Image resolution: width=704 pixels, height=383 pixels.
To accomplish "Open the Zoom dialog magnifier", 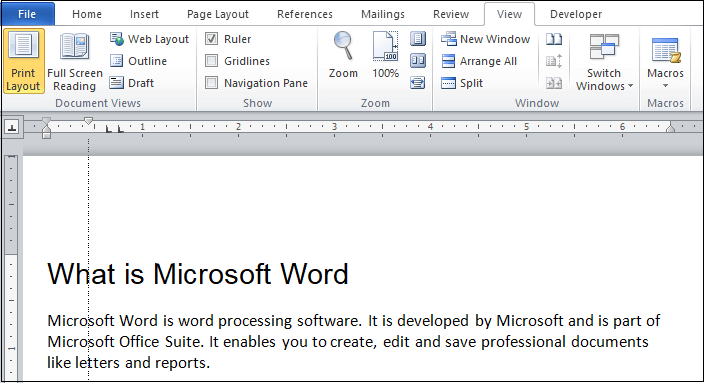I will click(343, 55).
